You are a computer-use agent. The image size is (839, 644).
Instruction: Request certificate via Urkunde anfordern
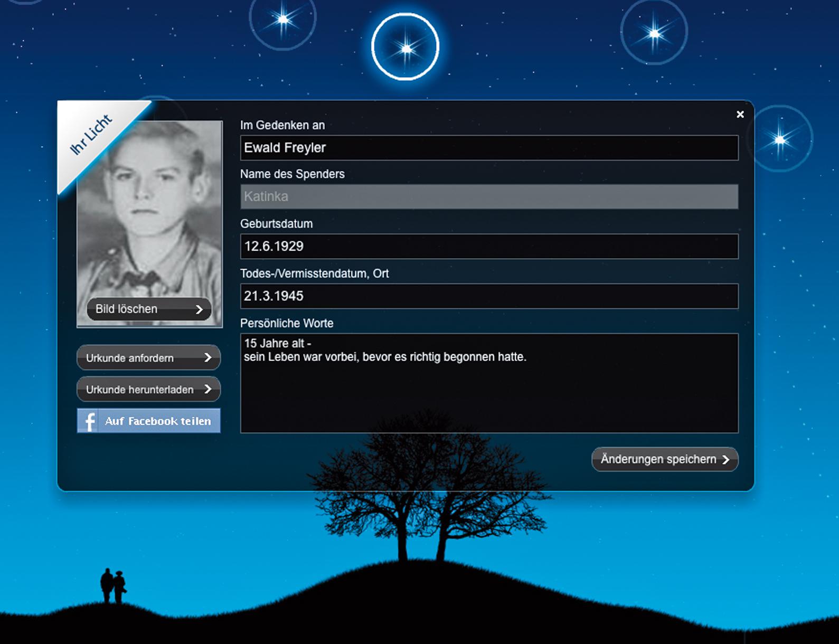pyautogui.click(x=148, y=358)
